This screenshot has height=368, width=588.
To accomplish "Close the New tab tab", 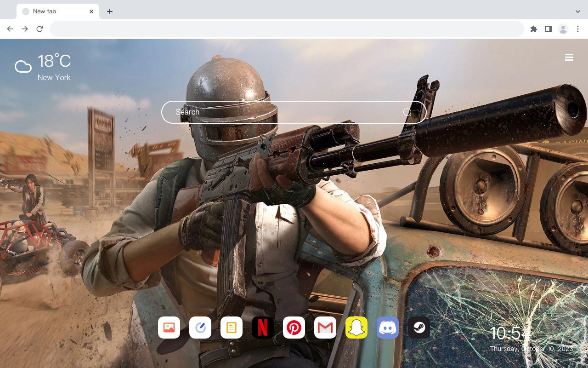I will tap(91, 11).
